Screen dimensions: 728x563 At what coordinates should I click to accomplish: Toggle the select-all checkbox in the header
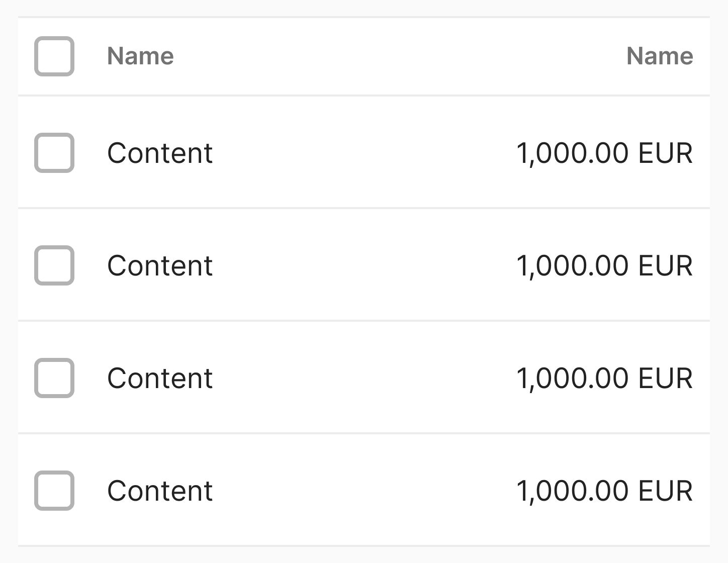54,56
